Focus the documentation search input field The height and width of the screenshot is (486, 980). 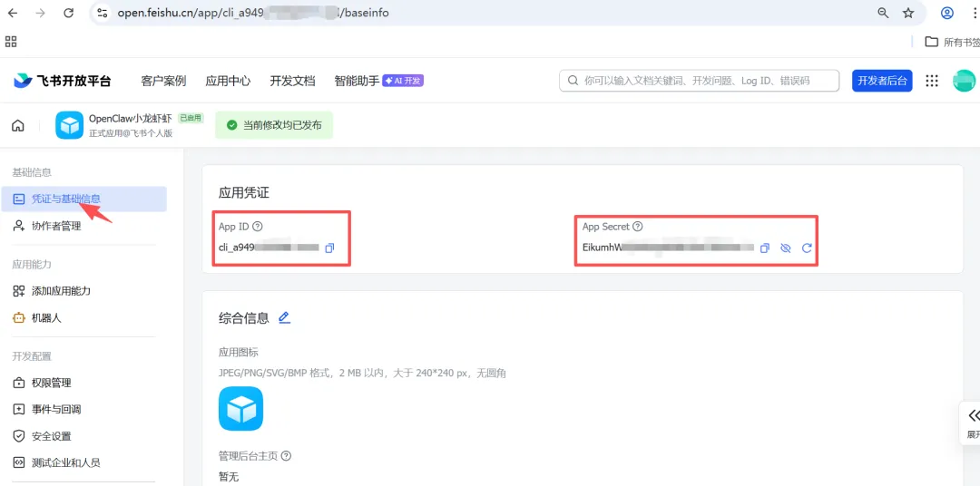point(699,81)
